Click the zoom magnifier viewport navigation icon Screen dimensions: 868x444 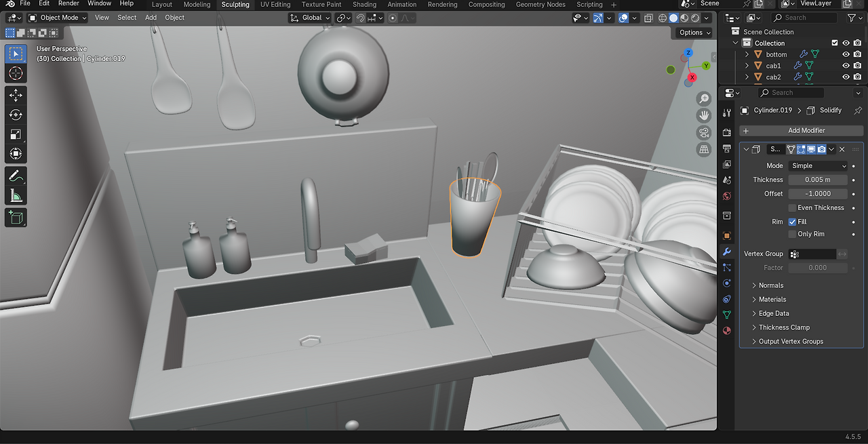coord(704,99)
